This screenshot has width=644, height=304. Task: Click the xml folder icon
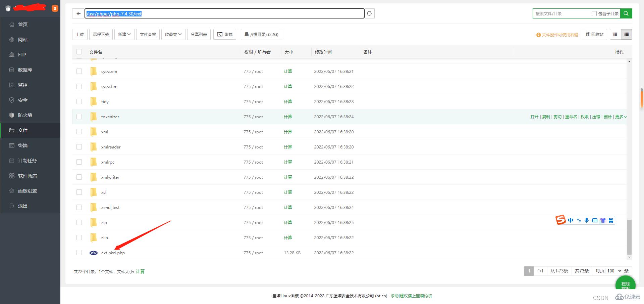pos(94,132)
